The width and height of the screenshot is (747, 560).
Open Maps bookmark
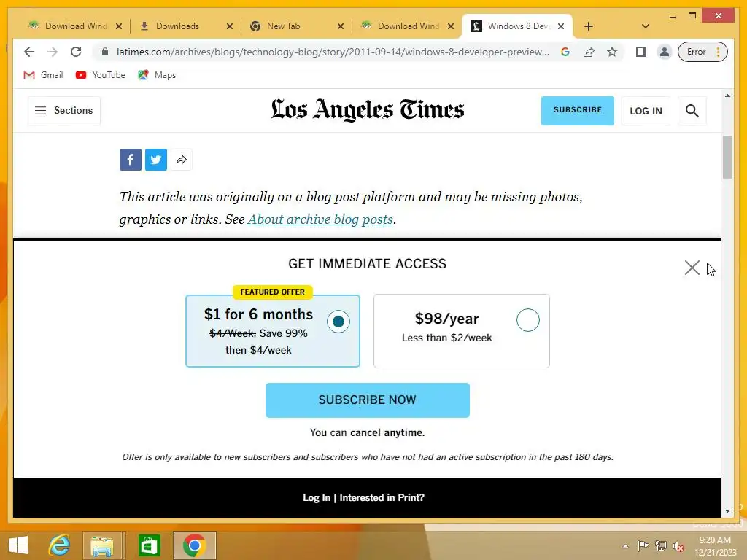(157, 75)
